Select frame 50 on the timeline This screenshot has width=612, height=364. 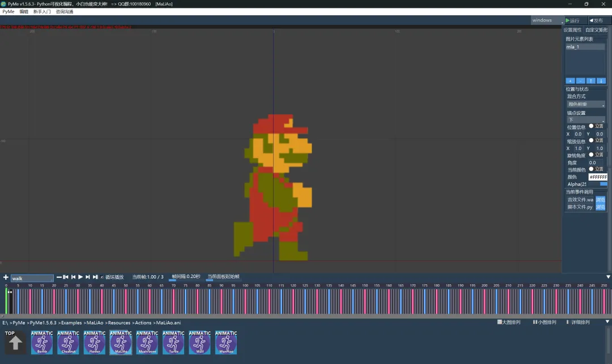(126, 301)
